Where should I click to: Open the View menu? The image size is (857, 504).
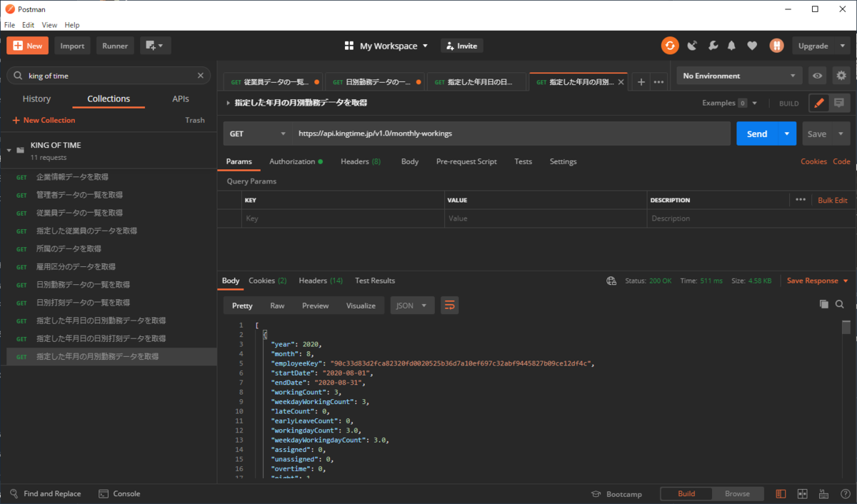(x=49, y=25)
